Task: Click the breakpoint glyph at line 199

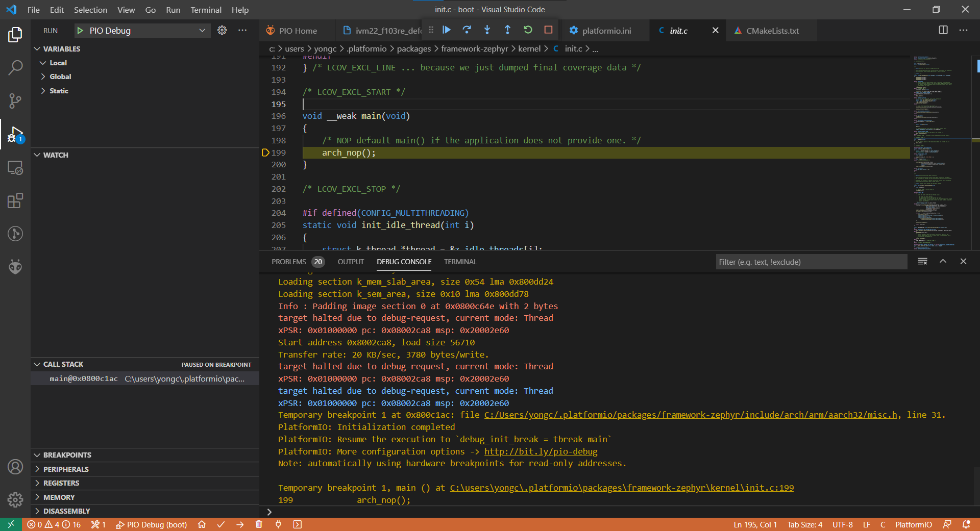Action: (265, 153)
